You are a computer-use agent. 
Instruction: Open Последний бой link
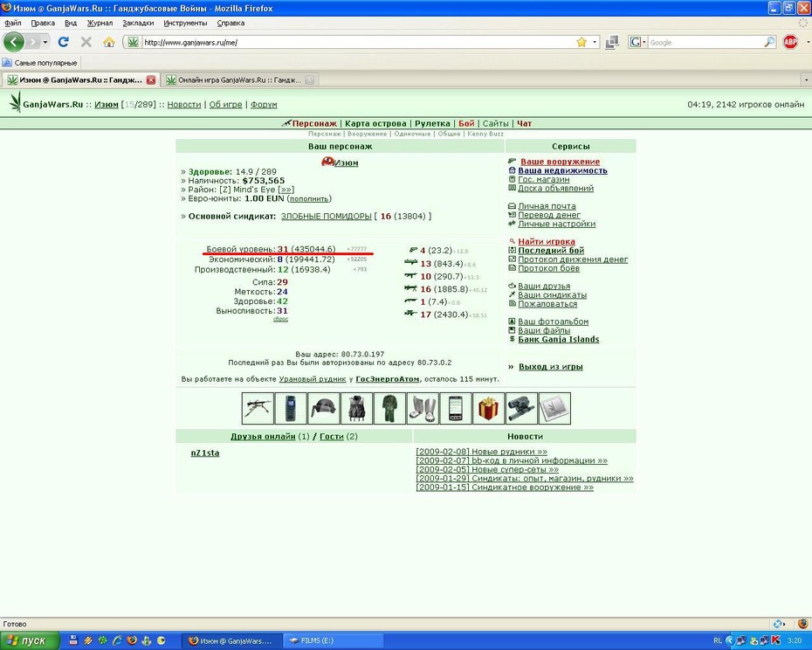(551, 251)
